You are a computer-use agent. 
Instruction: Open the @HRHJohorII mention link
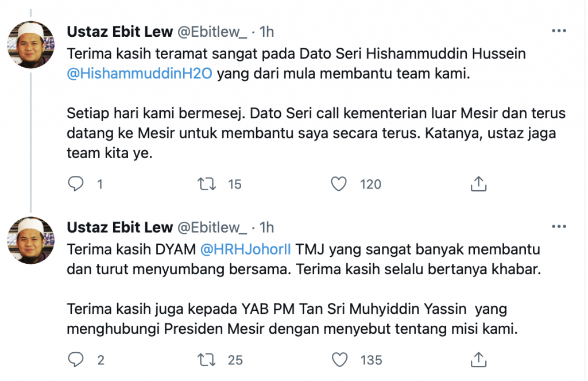pyautogui.click(x=245, y=249)
